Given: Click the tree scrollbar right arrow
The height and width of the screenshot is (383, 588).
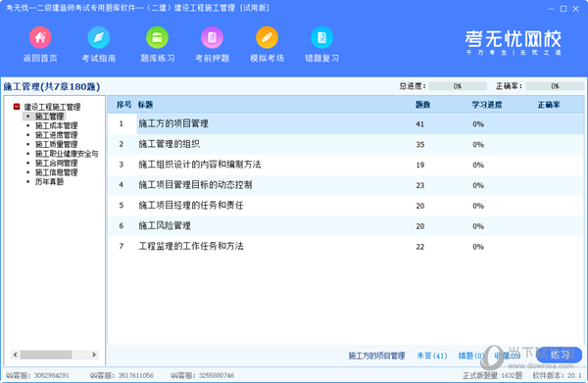Looking at the screenshot, I should coord(94,355).
